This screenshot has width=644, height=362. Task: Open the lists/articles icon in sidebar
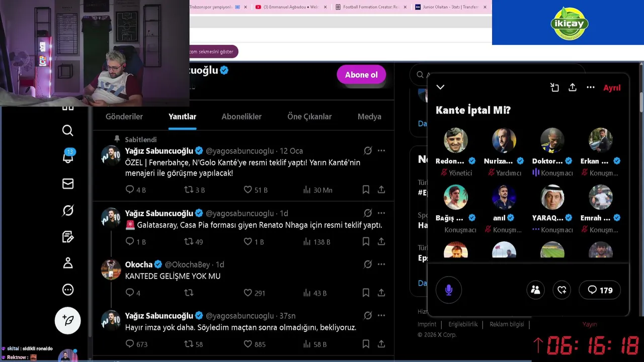[68, 237]
